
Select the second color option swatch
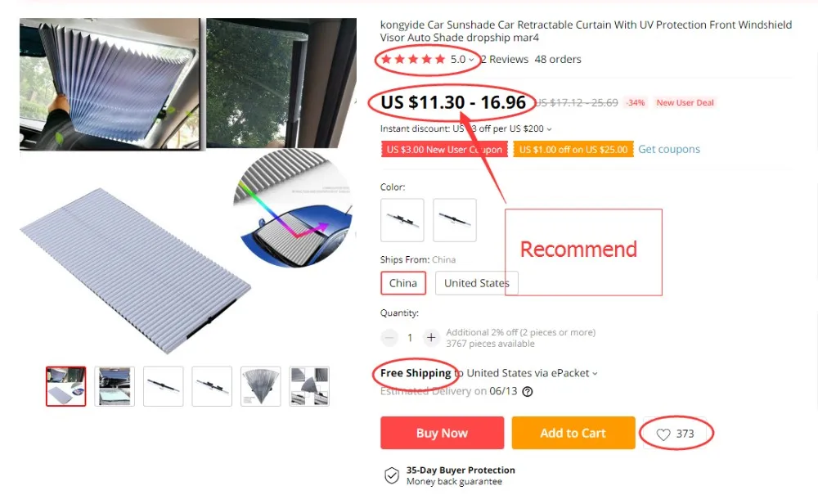point(454,220)
